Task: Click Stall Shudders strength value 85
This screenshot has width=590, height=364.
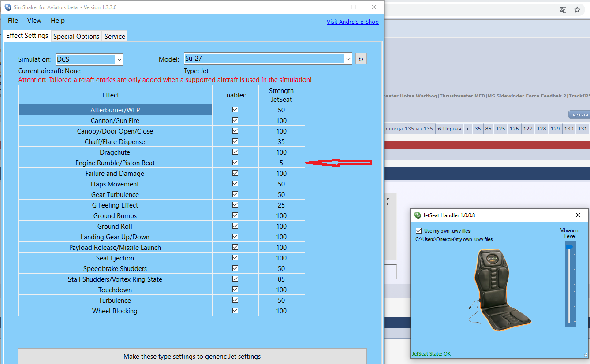Action: [x=281, y=279]
